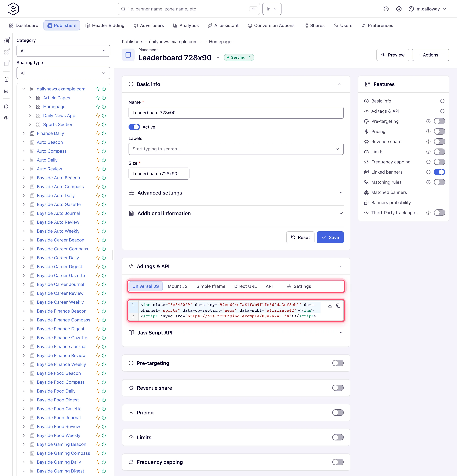
Task: Enable the Pre-targeting section toggle
Action: point(338,363)
